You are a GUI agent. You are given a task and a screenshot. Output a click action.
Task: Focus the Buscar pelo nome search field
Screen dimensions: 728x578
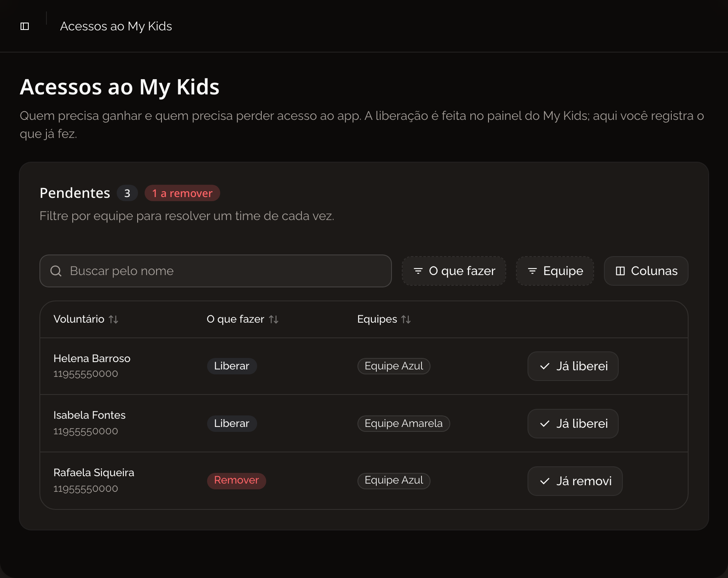[216, 271]
